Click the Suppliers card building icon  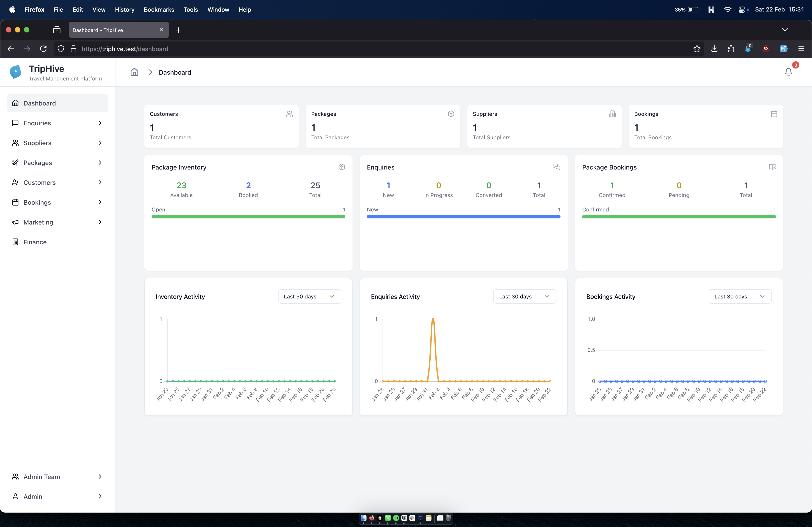(612, 114)
